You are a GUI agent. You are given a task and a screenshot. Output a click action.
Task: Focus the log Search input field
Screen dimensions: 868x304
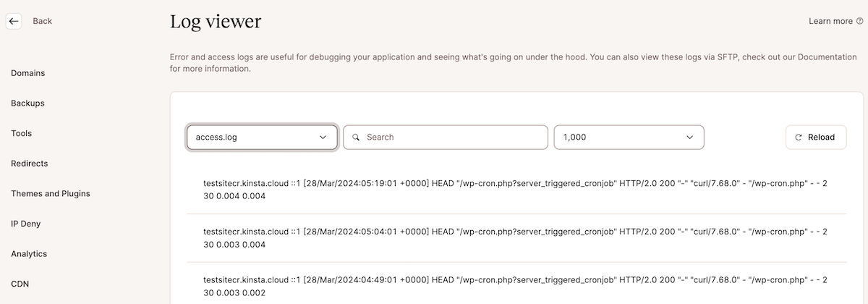pyautogui.click(x=445, y=137)
